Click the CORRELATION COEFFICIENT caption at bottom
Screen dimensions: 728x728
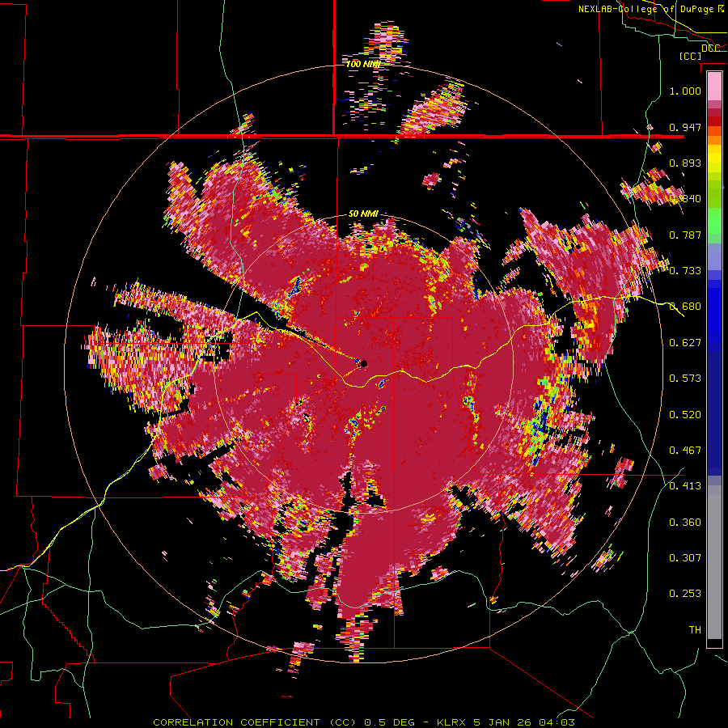pyautogui.click(x=363, y=722)
